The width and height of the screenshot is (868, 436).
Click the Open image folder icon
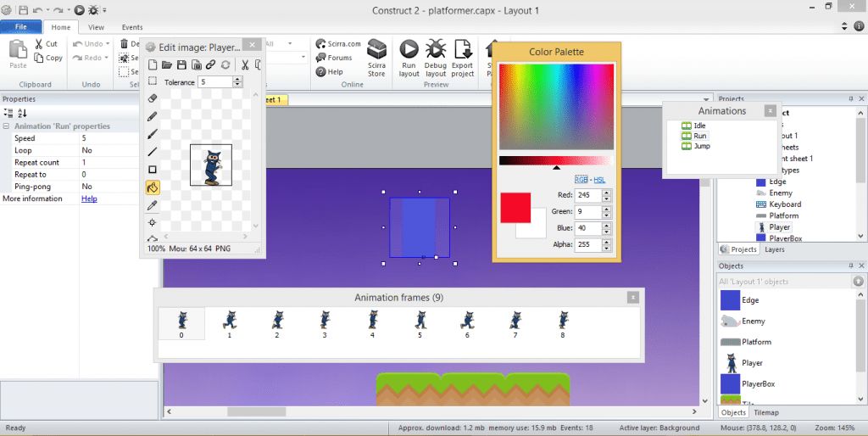click(x=167, y=64)
